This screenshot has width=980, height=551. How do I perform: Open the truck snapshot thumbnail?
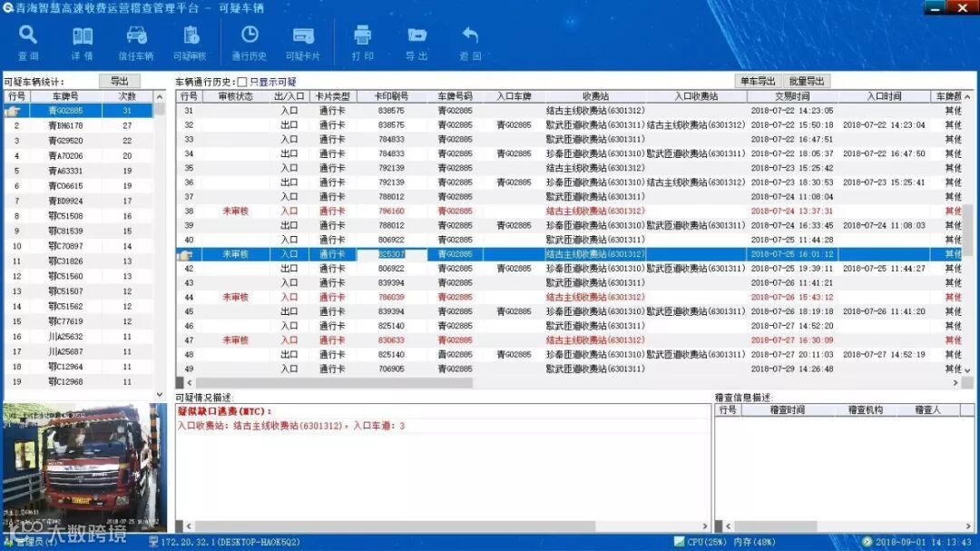[84, 467]
